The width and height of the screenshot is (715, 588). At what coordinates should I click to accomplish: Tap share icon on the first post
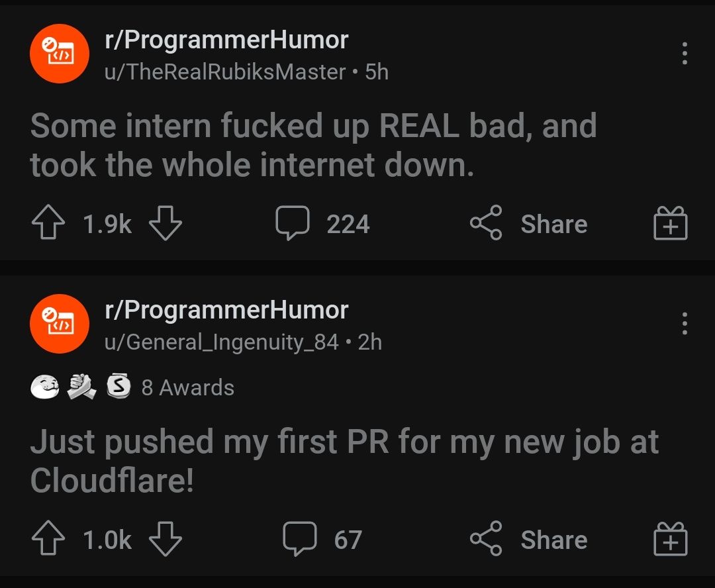(486, 222)
